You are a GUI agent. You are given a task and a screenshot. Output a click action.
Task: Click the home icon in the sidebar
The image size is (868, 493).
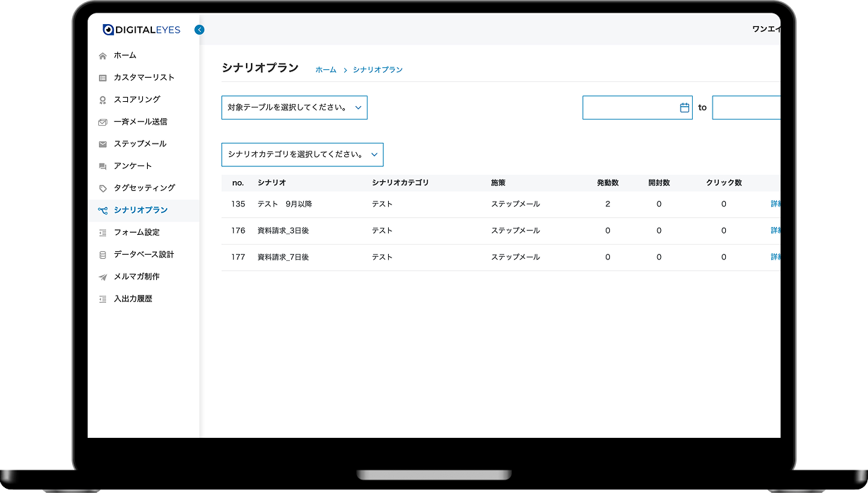(x=103, y=55)
